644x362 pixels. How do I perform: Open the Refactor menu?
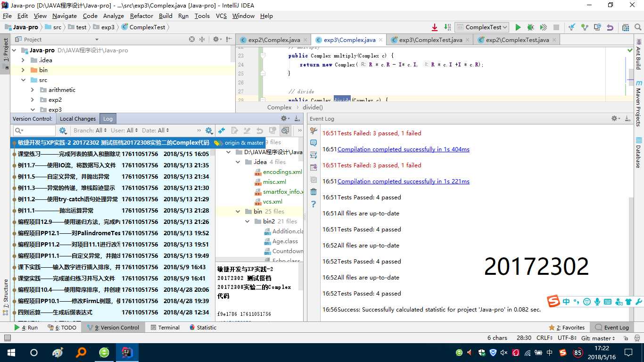coord(141,16)
